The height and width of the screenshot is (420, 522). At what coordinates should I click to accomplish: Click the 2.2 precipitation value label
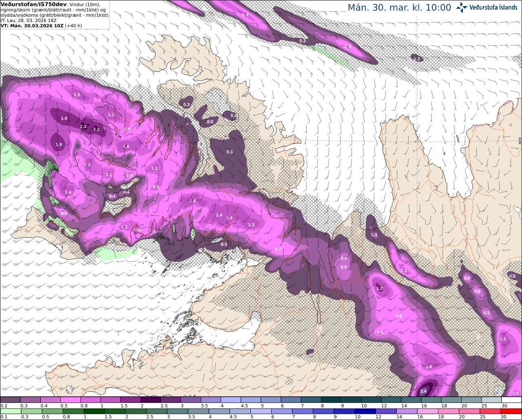click(96, 129)
